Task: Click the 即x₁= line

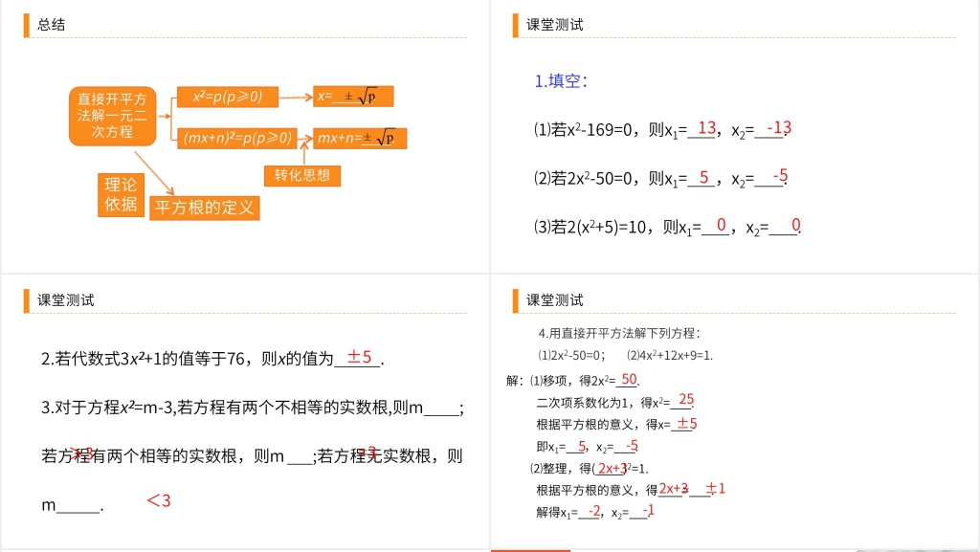Action: coord(587,447)
